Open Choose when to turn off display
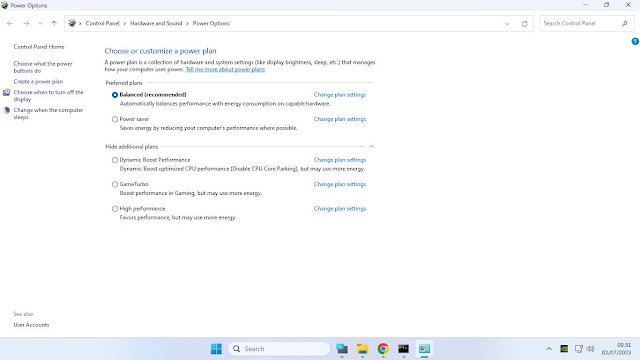The image size is (640, 360). click(48, 96)
